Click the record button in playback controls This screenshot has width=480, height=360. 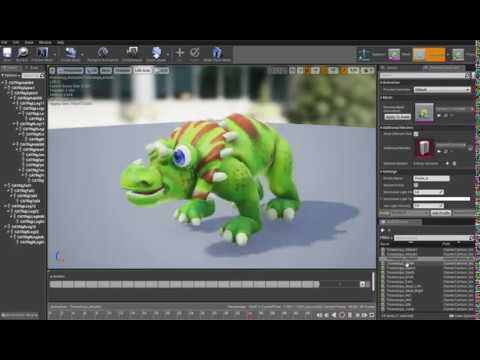click(342, 315)
